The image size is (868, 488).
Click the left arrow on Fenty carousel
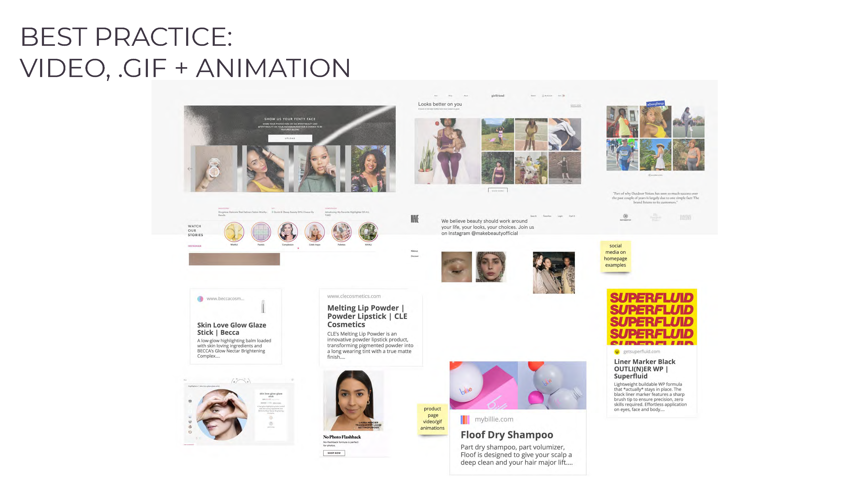point(190,169)
